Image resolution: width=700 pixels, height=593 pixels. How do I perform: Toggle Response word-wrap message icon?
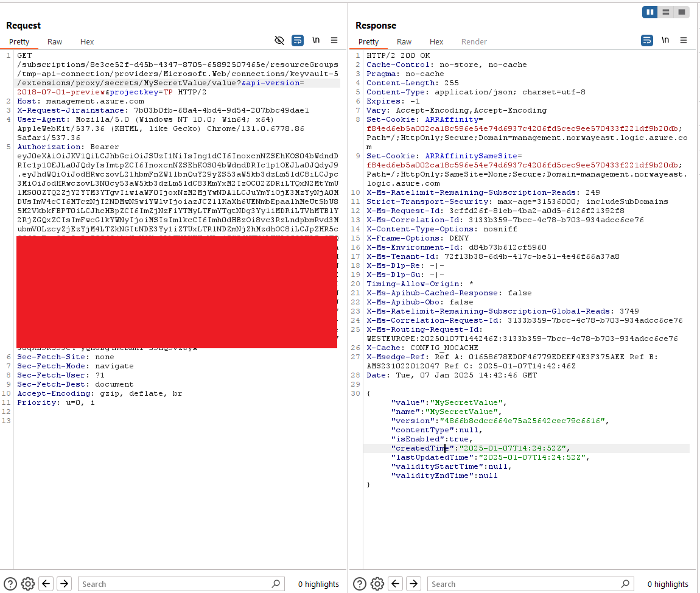(647, 41)
